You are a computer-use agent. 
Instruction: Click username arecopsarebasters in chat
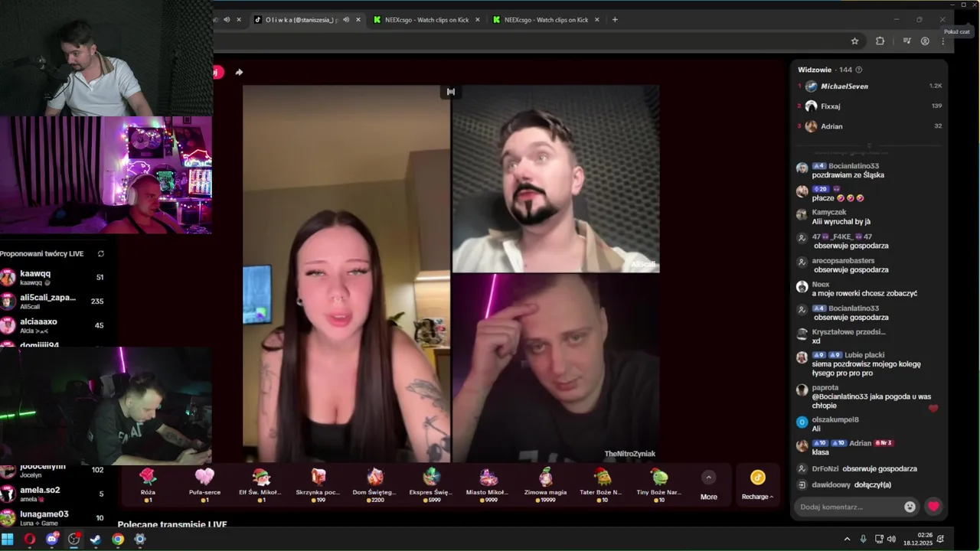(x=844, y=261)
